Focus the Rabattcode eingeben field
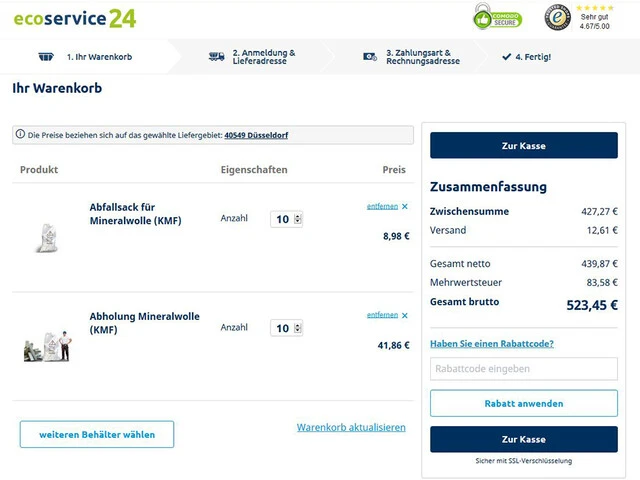Image resolution: width=640 pixels, height=480 pixels. pyautogui.click(x=524, y=369)
